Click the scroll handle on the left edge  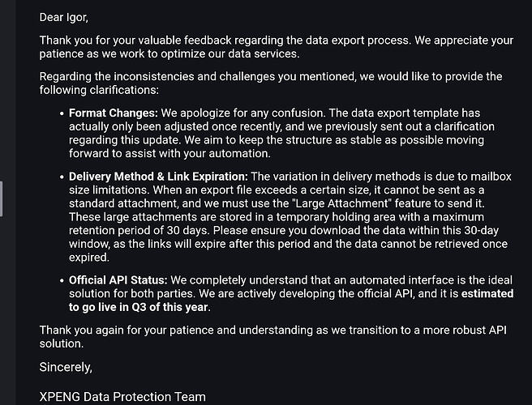click(2, 199)
